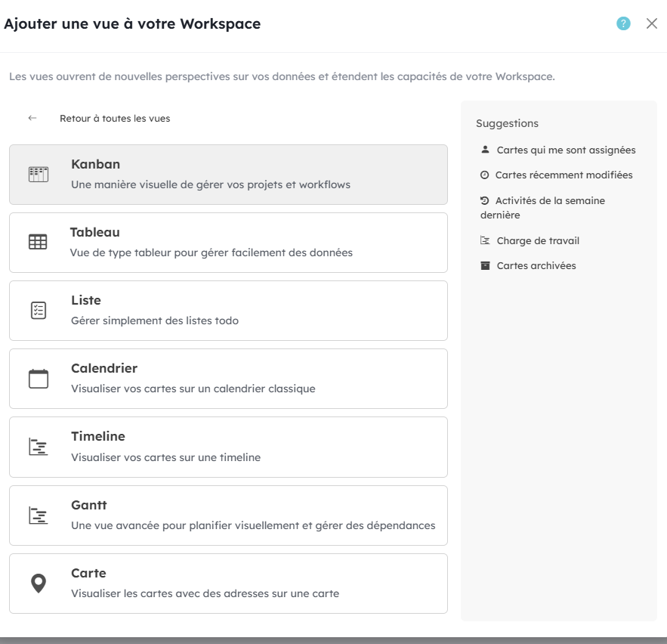Click the Kanban board icon
Viewport: 667px width, 644px height.
pyautogui.click(x=38, y=174)
